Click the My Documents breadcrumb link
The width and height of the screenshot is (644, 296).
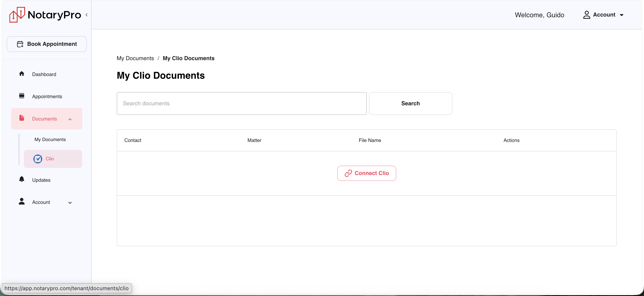(135, 58)
